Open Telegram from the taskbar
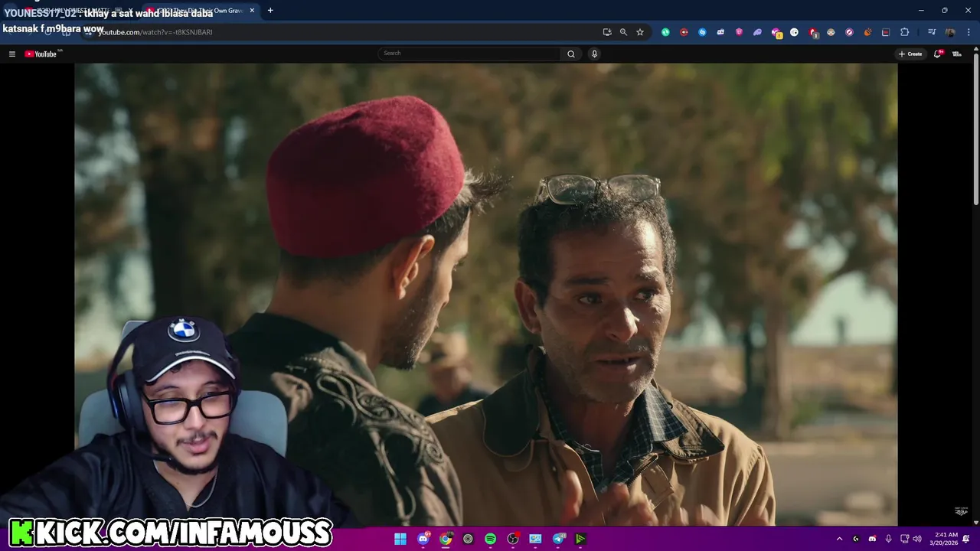The height and width of the screenshot is (551, 980). pos(559,539)
